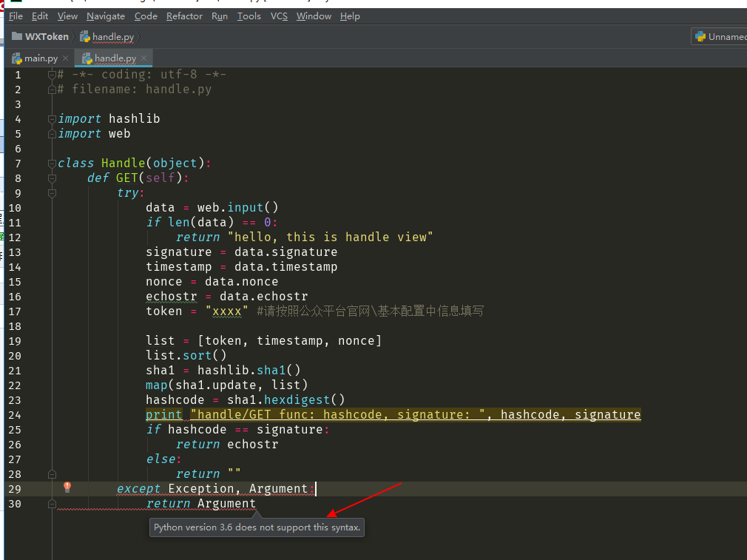Image resolution: width=747 pixels, height=560 pixels.
Task: Close the handle.py editor tab
Action: tap(144, 58)
